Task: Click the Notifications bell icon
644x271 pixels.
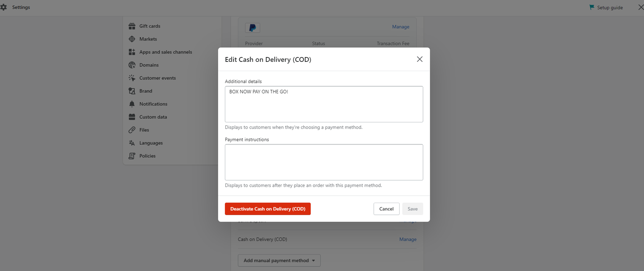Action: click(x=132, y=104)
